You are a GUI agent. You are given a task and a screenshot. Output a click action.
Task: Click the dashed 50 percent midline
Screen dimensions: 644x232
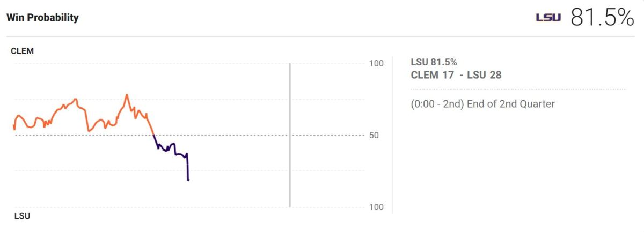click(189, 136)
